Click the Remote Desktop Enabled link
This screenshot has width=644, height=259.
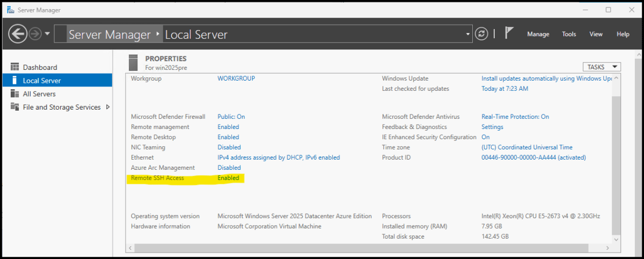point(228,137)
